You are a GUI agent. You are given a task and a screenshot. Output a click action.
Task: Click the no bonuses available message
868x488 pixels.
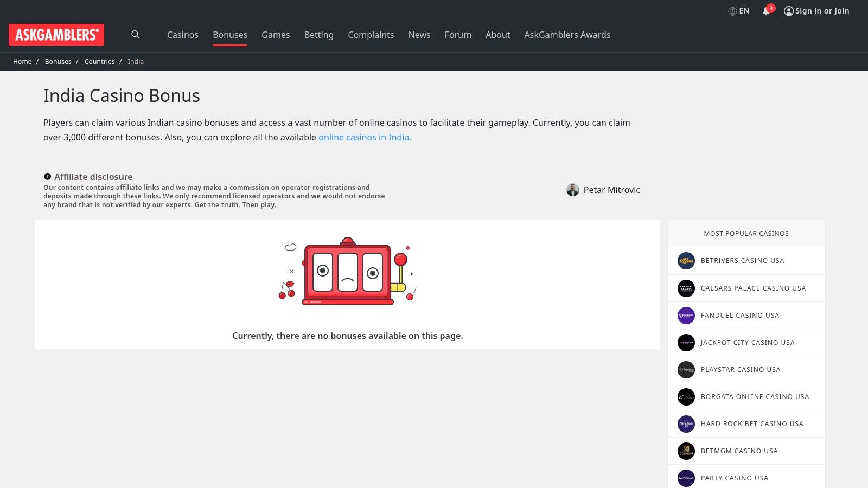click(348, 336)
